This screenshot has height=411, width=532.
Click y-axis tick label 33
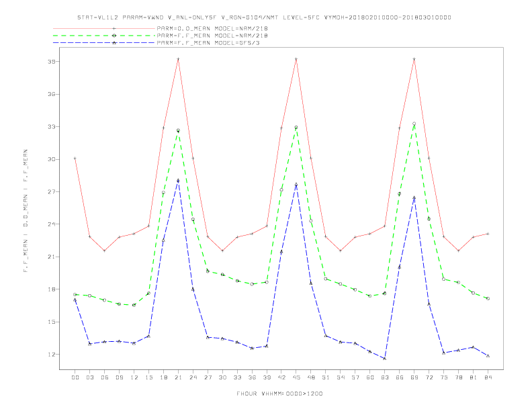tap(52, 127)
